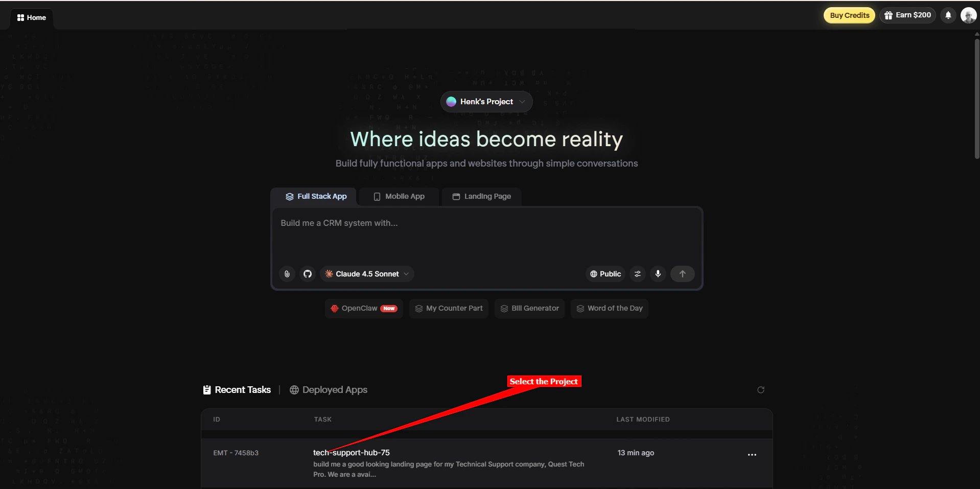Open the tech-support-hub-75 task

(x=352, y=453)
